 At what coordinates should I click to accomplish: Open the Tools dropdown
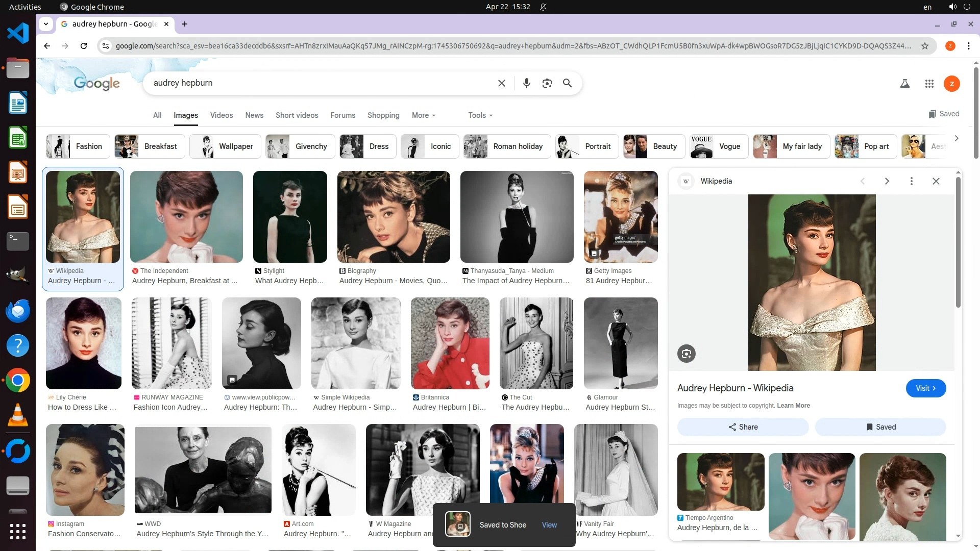point(480,115)
